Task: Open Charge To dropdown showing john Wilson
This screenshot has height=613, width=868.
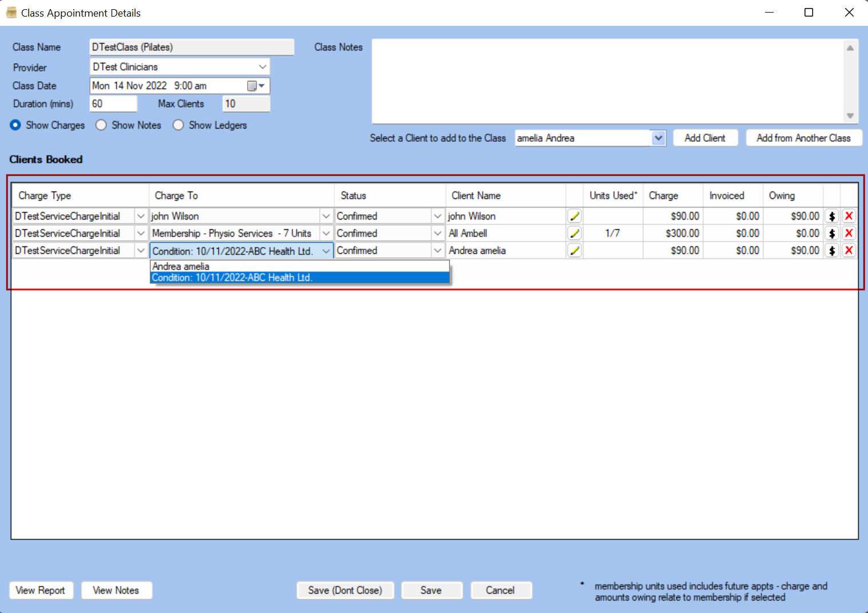Action: pyautogui.click(x=326, y=216)
